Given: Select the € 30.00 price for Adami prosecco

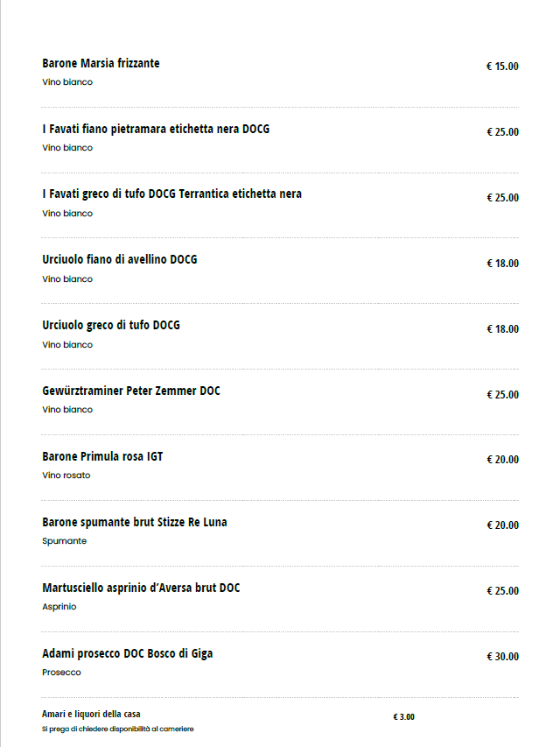Looking at the screenshot, I should point(502,657).
